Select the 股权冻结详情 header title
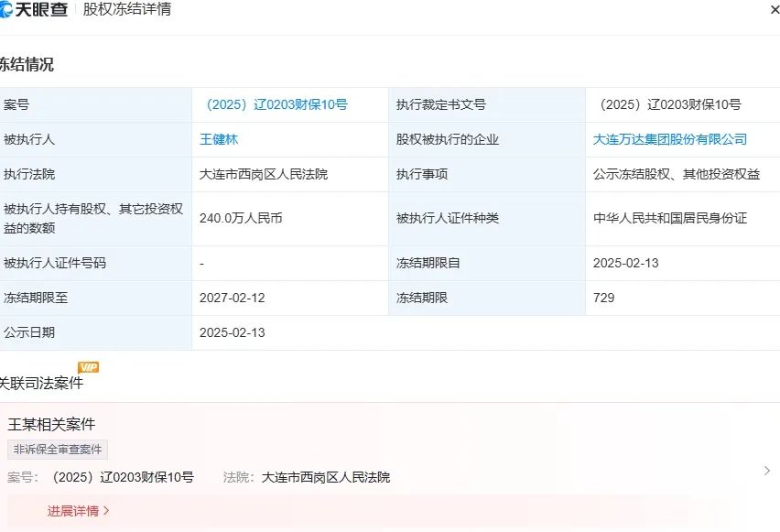 127,9
